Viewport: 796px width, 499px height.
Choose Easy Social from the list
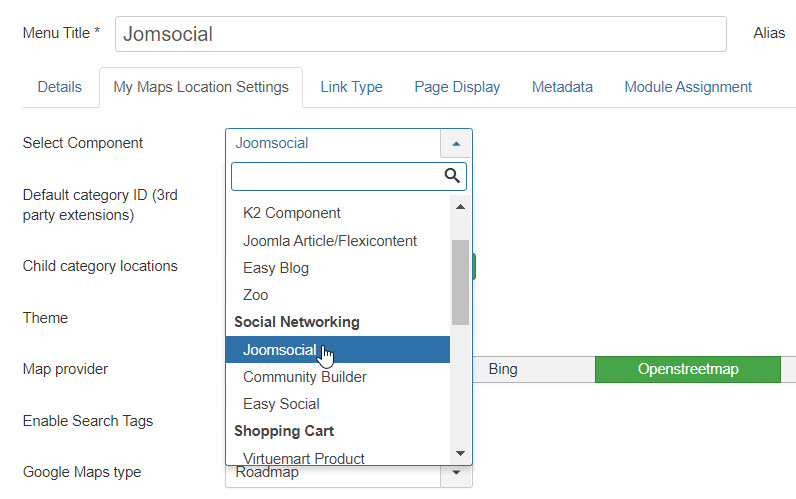[281, 404]
